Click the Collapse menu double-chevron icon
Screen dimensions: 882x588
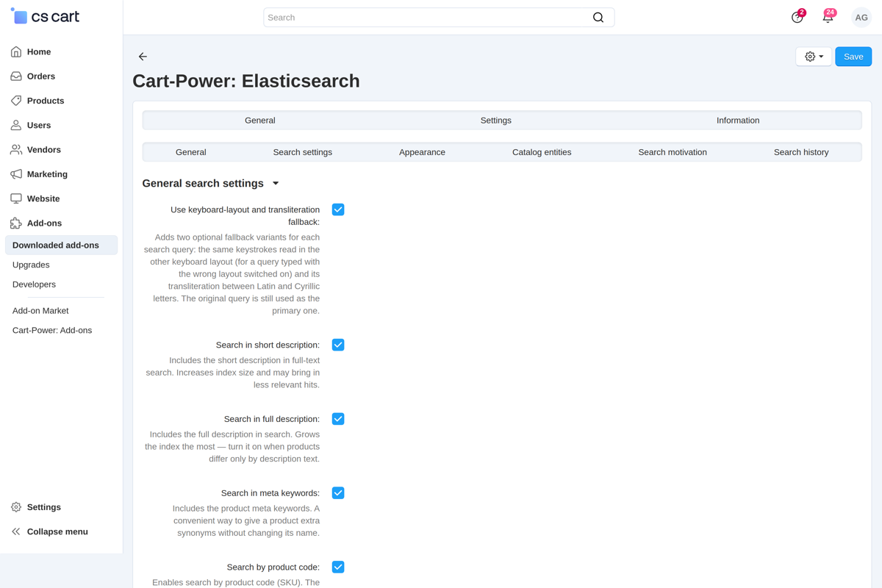click(x=16, y=531)
